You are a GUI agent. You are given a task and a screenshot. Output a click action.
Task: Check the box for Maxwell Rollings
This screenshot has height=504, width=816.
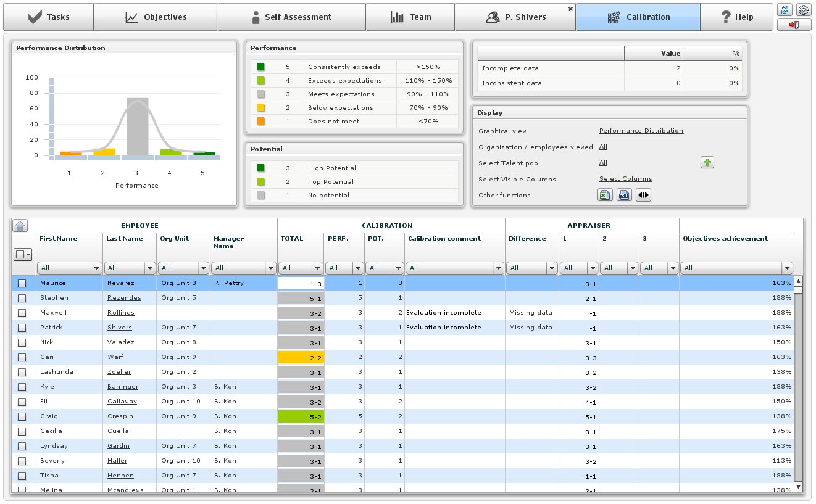click(22, 313)
